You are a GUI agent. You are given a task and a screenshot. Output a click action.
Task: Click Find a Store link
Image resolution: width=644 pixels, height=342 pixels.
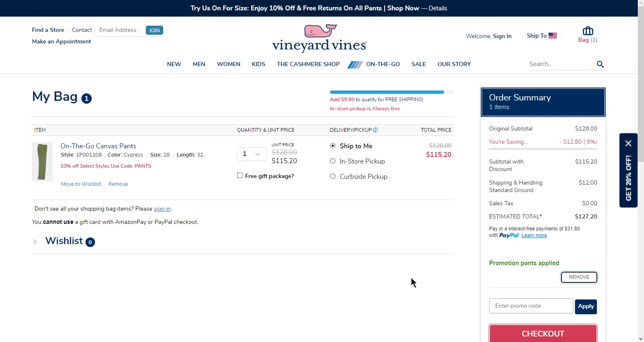click(48, 30)
